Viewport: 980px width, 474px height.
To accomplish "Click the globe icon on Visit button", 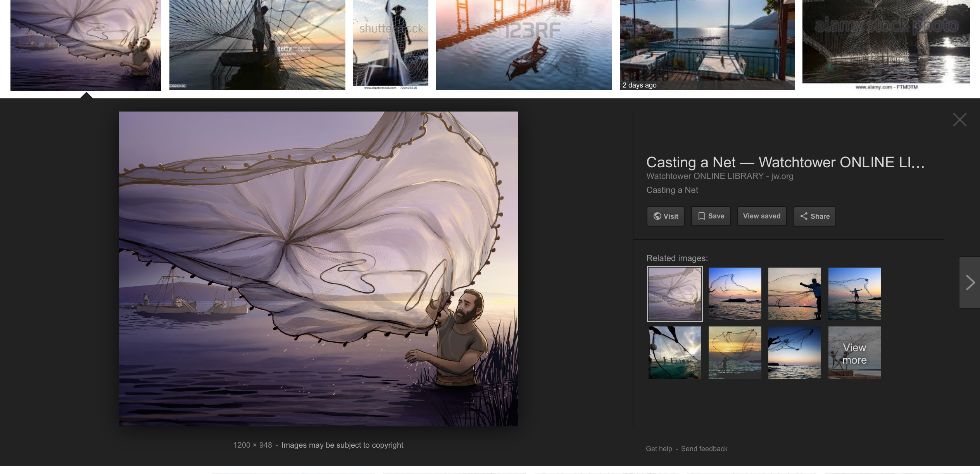I will click(657, 216).
